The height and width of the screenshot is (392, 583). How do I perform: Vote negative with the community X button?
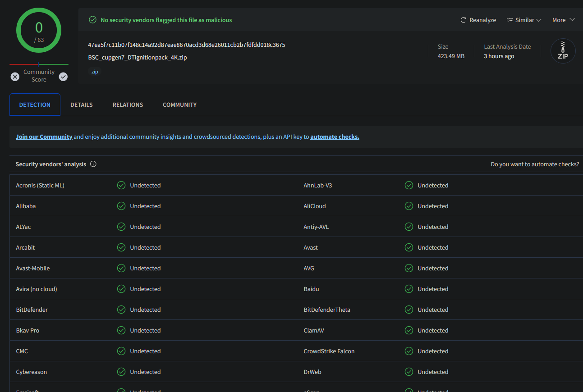(15, 77)
